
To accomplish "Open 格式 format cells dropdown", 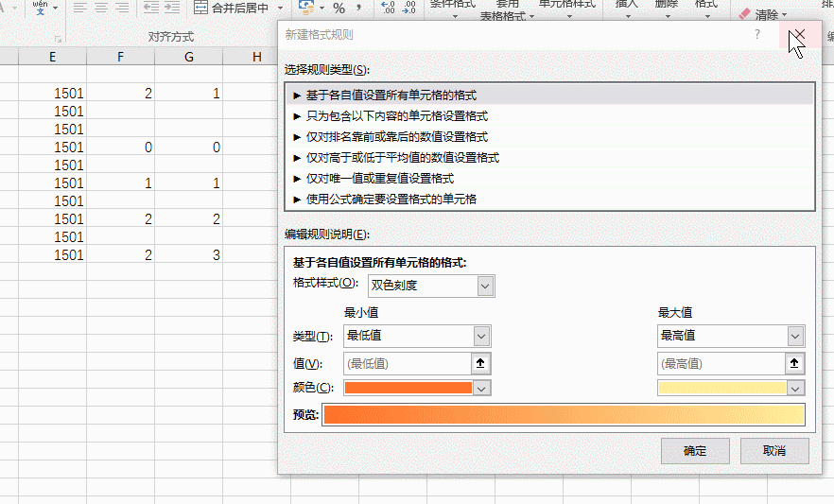I will [x=706, y=9].
